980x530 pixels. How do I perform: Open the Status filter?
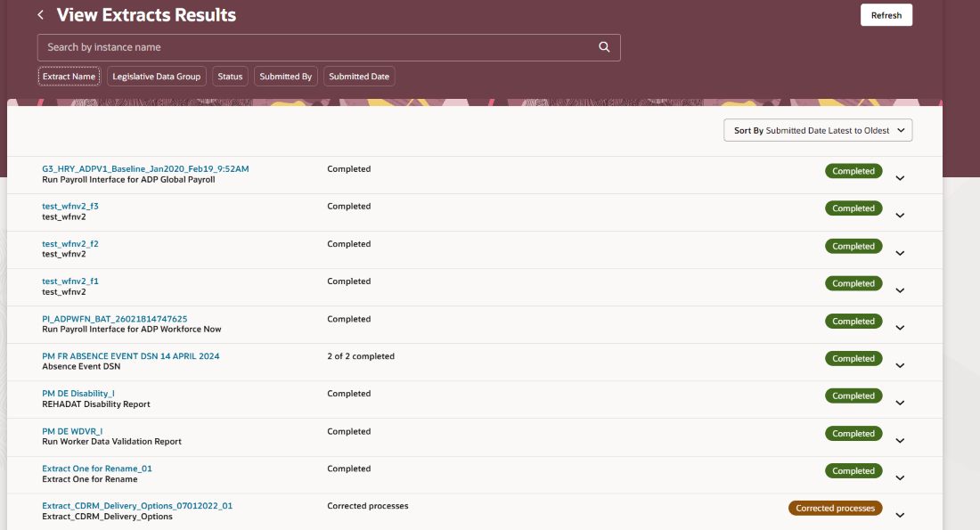tap(229, 76)
